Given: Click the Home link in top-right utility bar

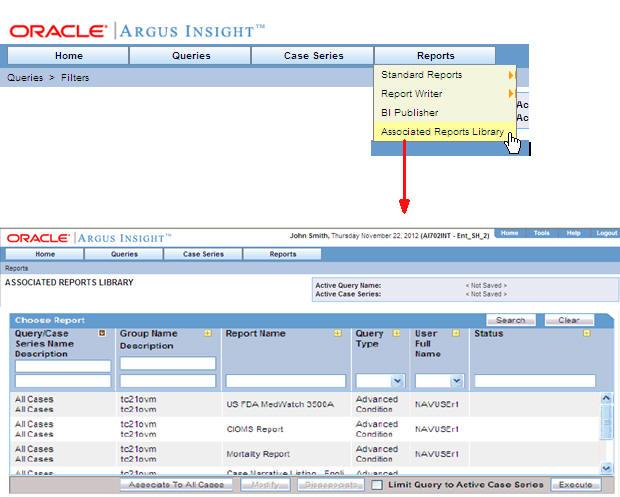Looking at the screenshot, I should pos(509,233).
